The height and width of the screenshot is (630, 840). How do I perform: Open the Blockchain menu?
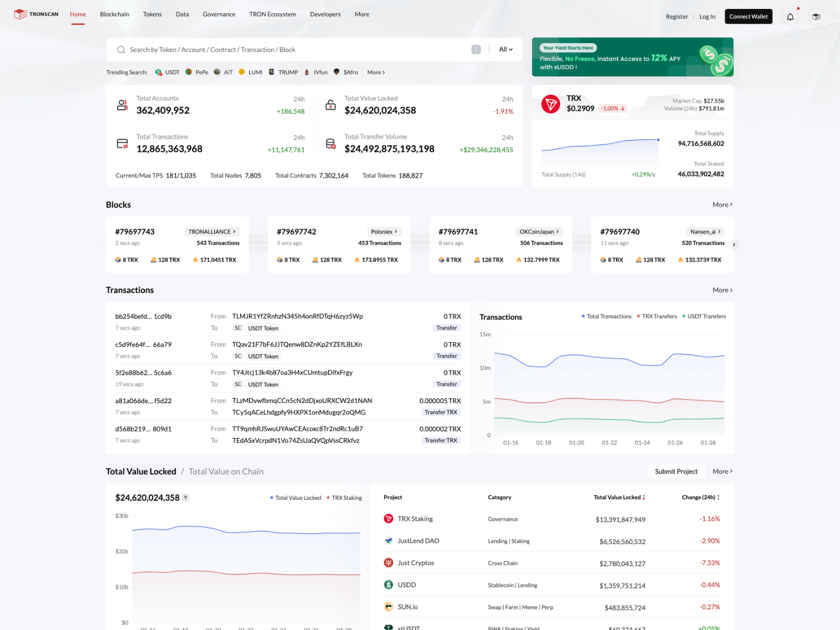pyautogui.click(x=114, y=14)
